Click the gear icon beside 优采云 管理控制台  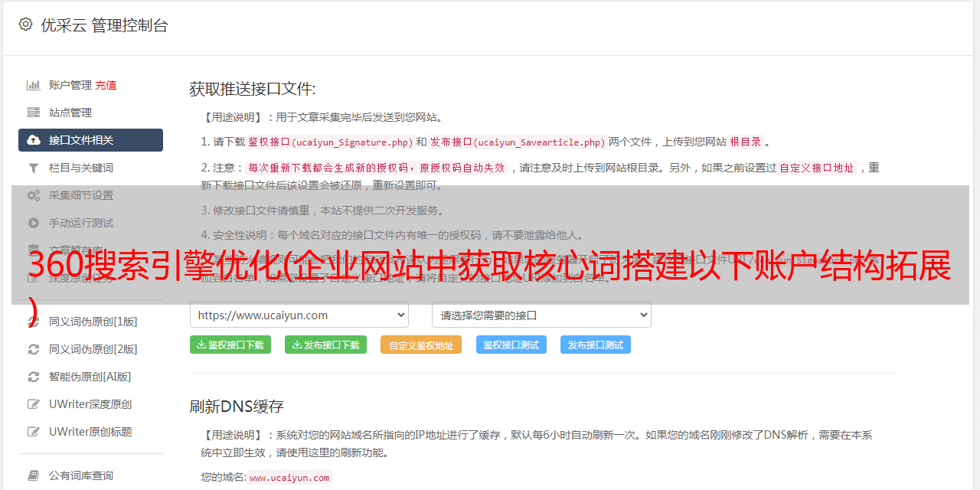tap(25, 24)
